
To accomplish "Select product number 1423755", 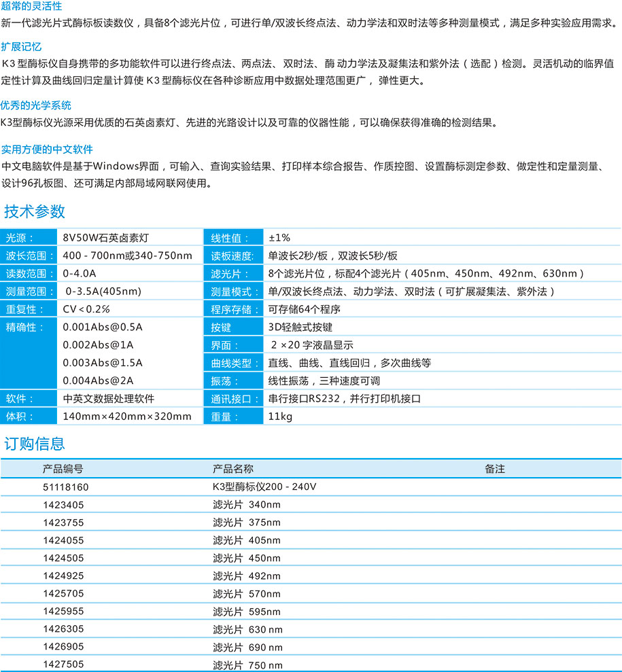I will click(x=63, y=523).
